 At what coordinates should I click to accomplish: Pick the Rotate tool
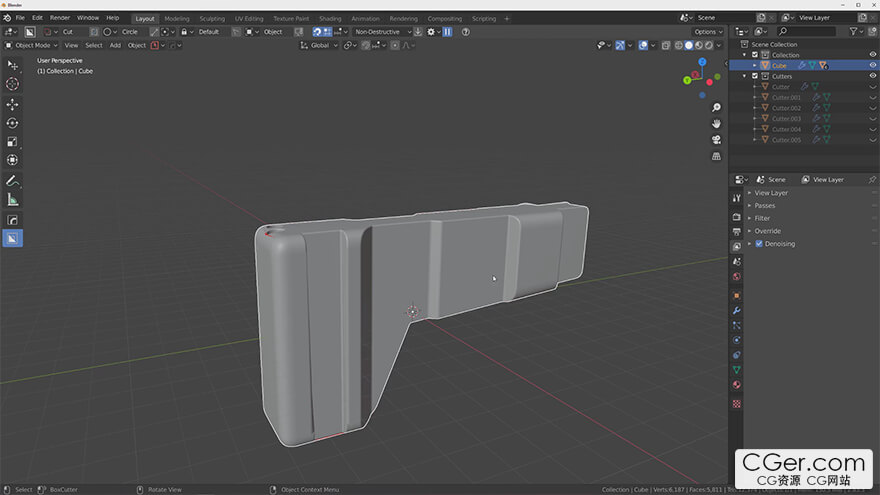pyautogui.click(x=12, y=123)
